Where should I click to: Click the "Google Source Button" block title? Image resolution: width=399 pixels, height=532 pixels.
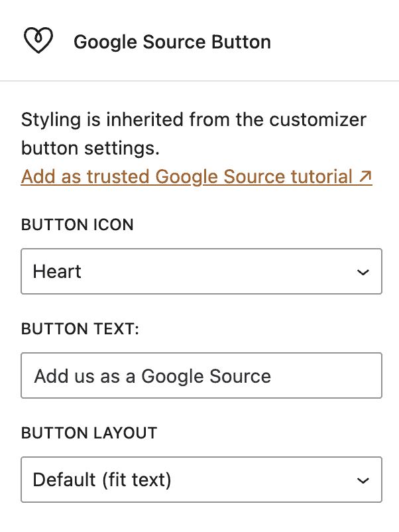[x=172, y=42]
